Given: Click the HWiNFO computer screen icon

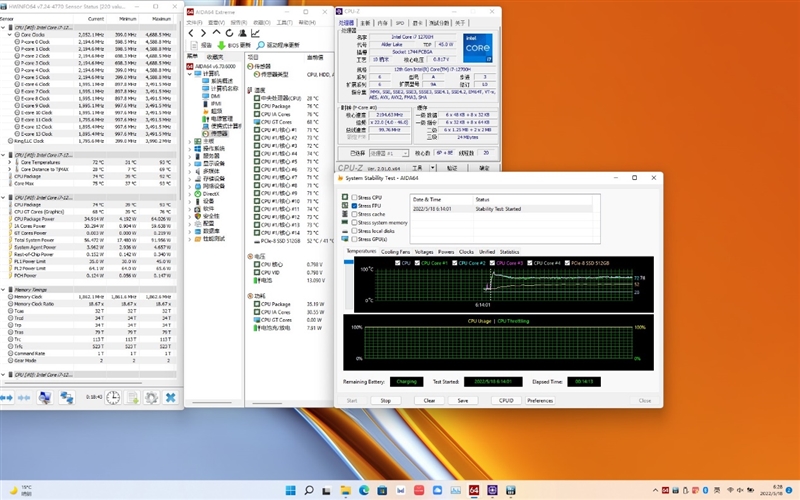Looking at the screenshot, I should tap(45, 397).
